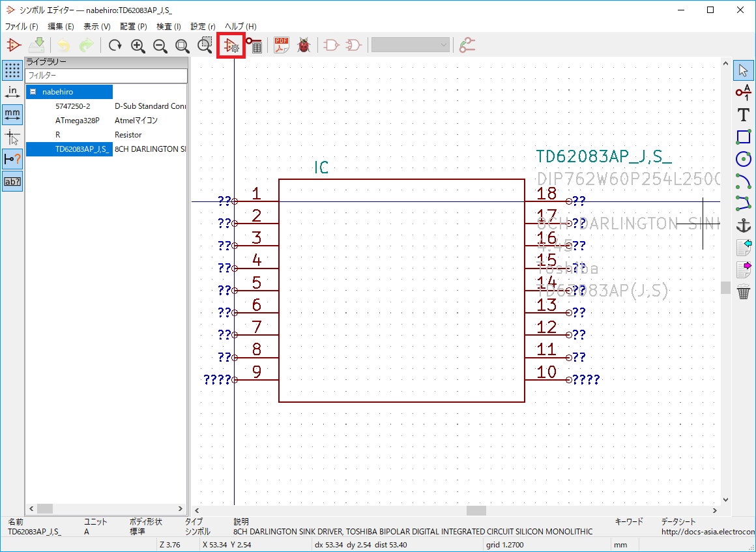
Task: Click the new symbol icon in toolbar
Action: click(x=14, y=46)
